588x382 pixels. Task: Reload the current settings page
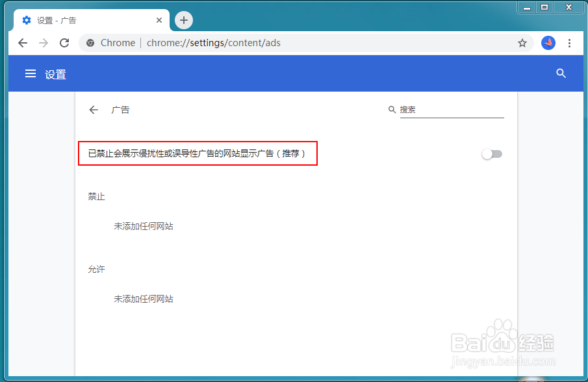pyautogui.click(x=64, y=43)
